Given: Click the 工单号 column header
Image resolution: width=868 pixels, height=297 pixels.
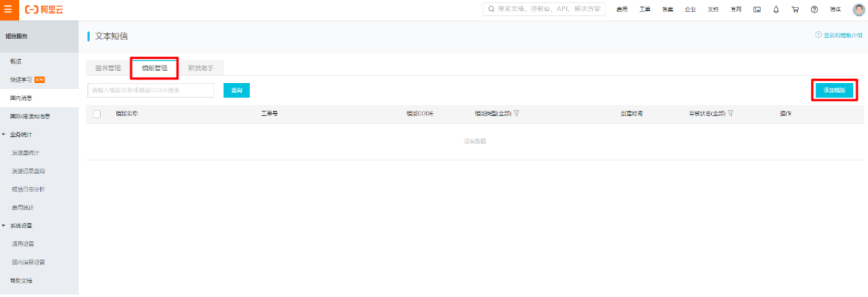Looking at the screenshot, I should pyautogui.click(x=269, y=114).
